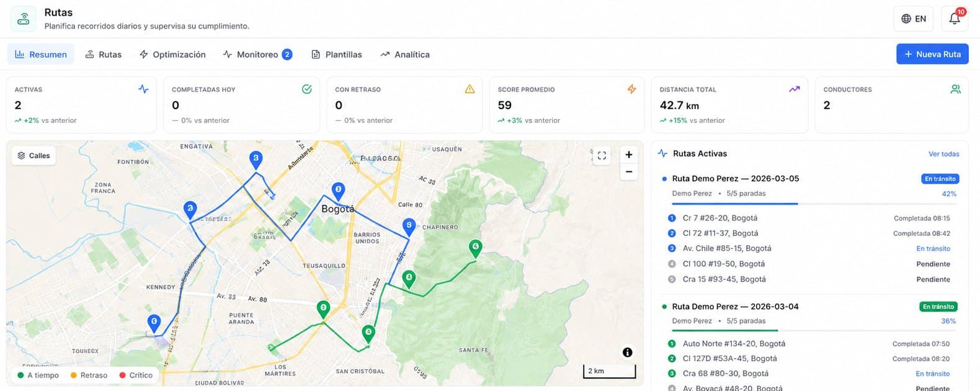Click the Completada 07:50 status
This screenshot has width=980, height=391.
[921, 343]
